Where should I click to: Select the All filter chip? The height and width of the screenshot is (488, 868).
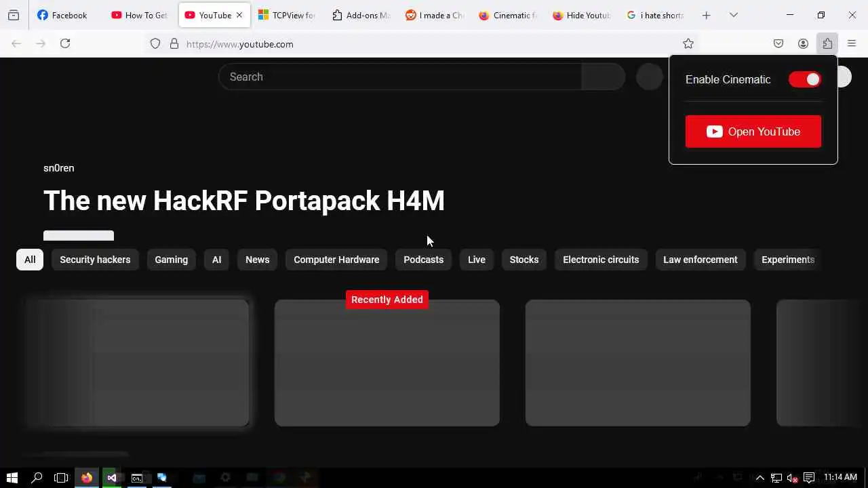[30, 260]
